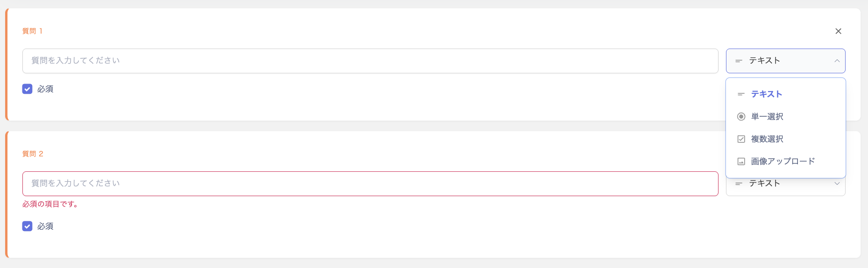
Task: Choose 単一選択 from the type menu
Action: point(767,117)
